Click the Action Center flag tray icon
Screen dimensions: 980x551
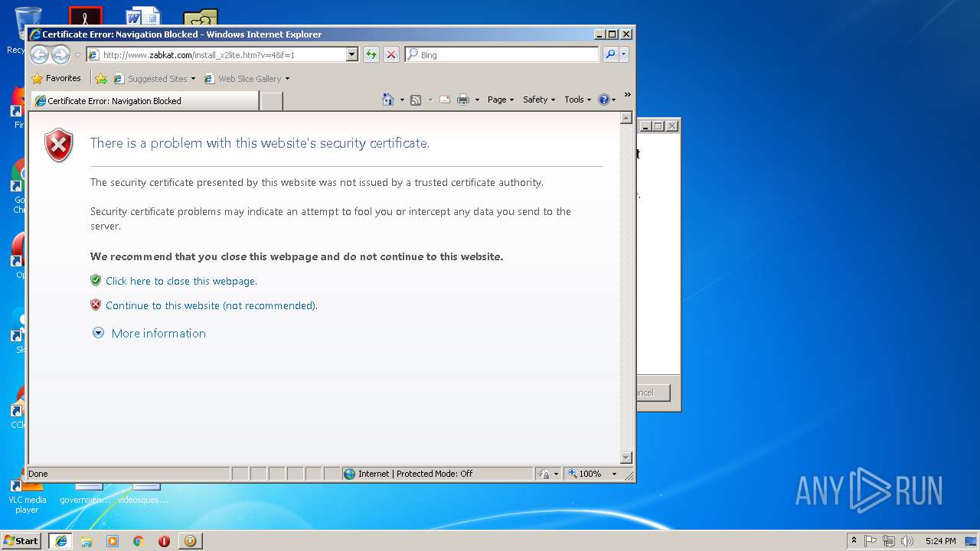tap(871, 541)
